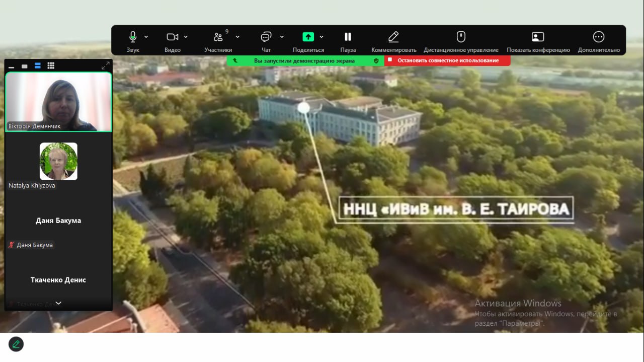Expand chat options arrow next to Чат
Screen dimensions: 644x362
tap(282, 37)
